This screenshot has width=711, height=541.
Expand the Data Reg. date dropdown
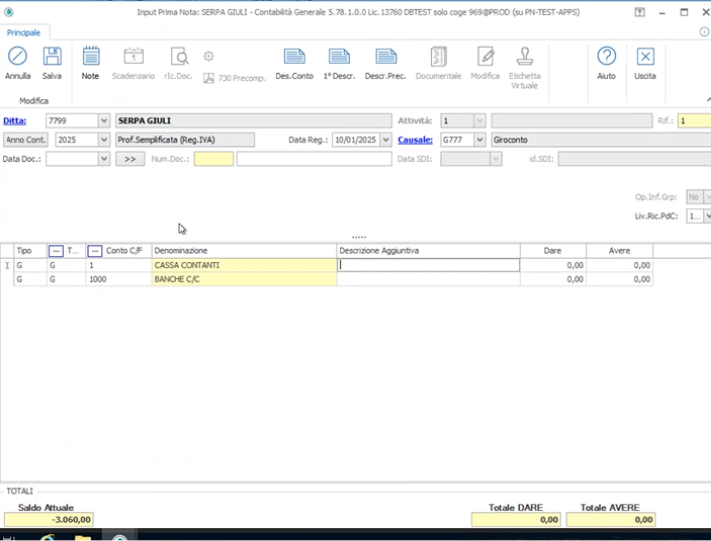[x=386, y=140]
